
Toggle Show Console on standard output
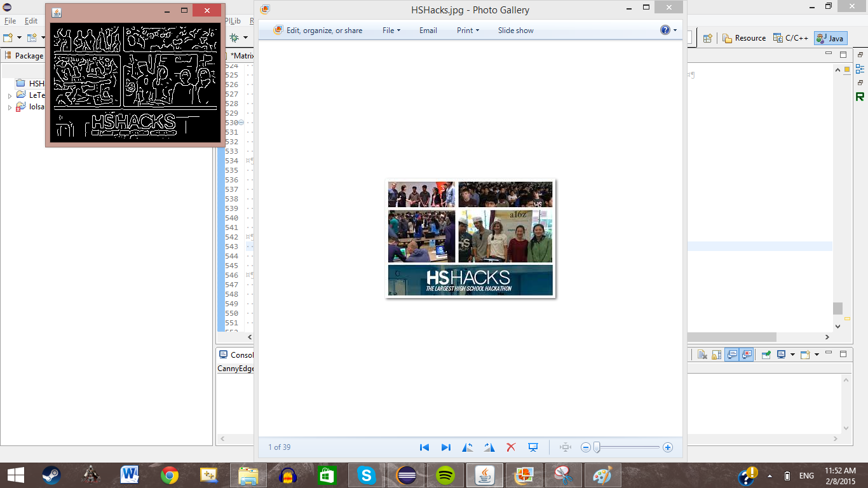[x=732, y=355]
